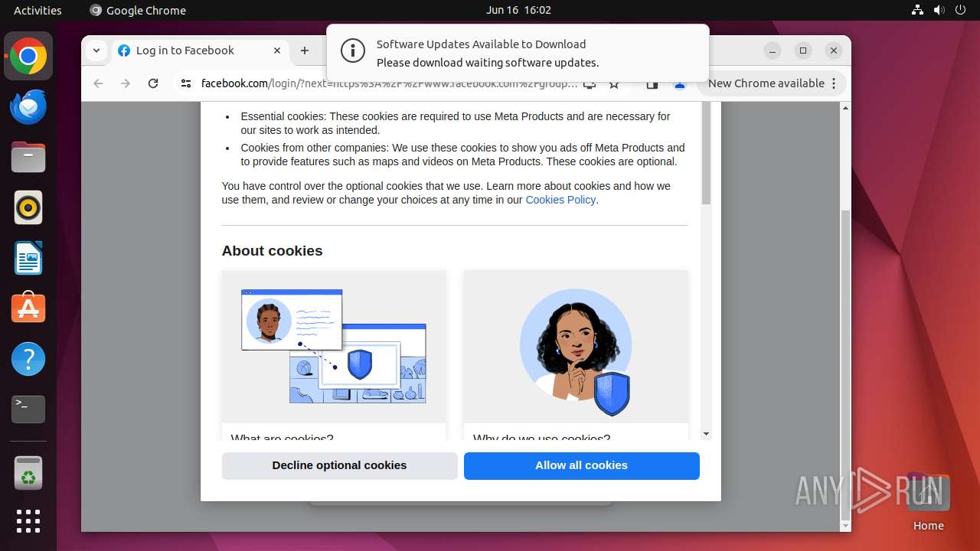Screen dimensions: 980x551
Task: Launch the Terminal from the dock
Action: (28, 409)
